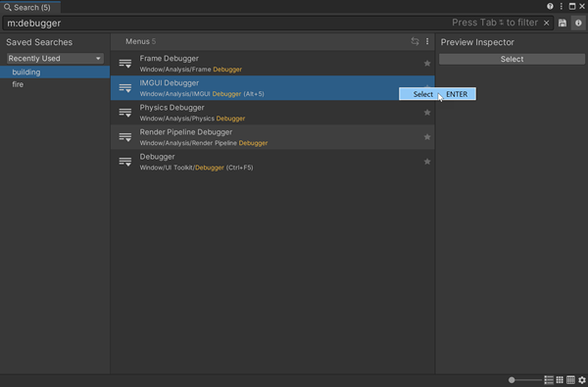Screen dimensions: 588x387
Task: Select the Render Pipeline Debugger result
Action: [272, 137]
